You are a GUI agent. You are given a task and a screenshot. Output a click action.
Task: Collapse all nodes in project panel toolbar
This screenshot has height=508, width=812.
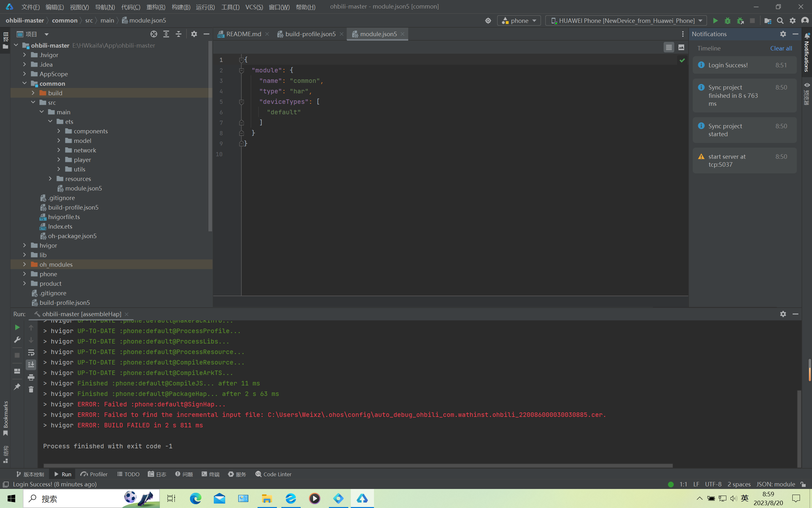point(179,34)
